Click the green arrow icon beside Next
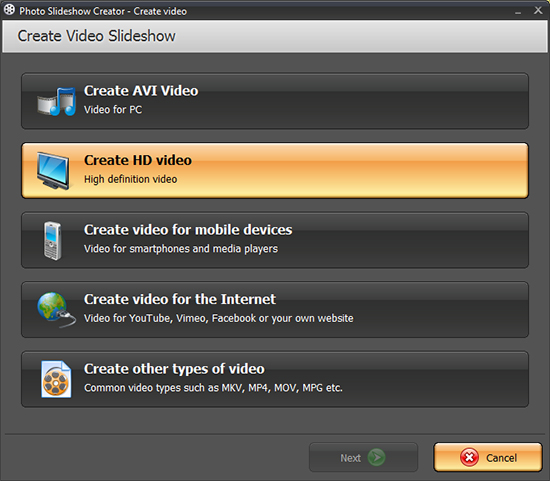This screenshot has width=550, height=481. click(x=376, y=457)
